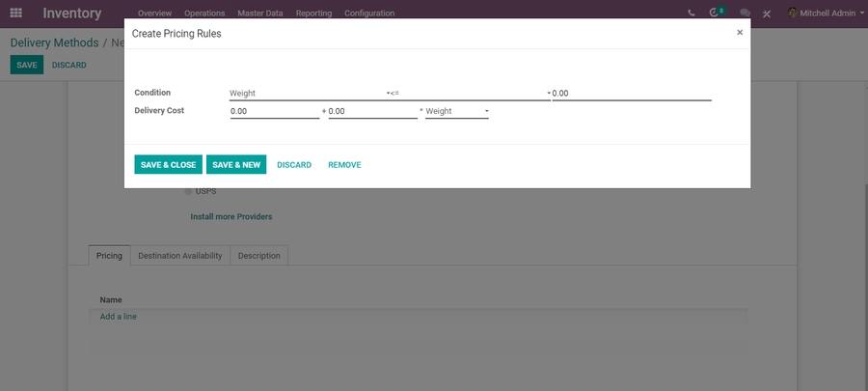Screen dimensions: 868x391
Task: Click Mitchell Admin avatar picture
Action: [793, 14]
